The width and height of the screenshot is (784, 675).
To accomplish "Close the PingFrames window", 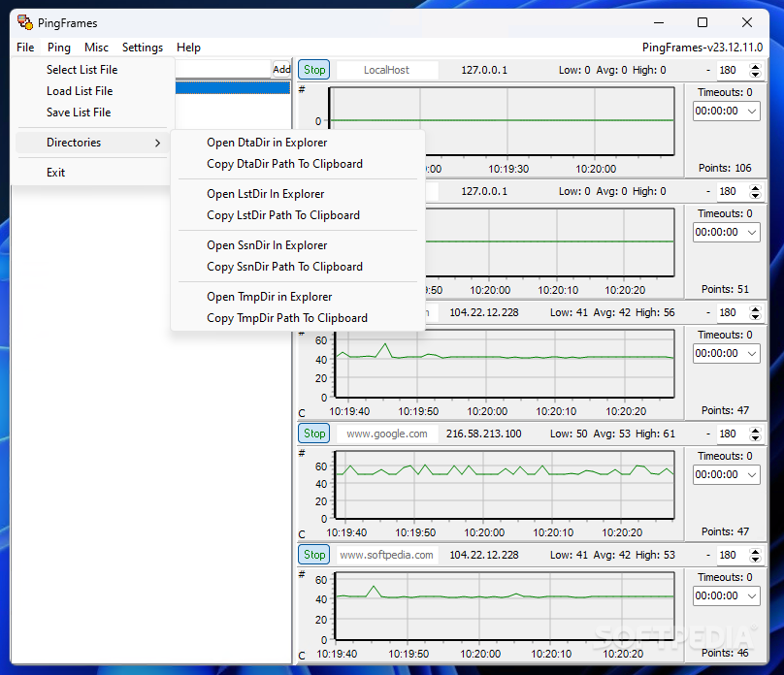I will (747, 22).
